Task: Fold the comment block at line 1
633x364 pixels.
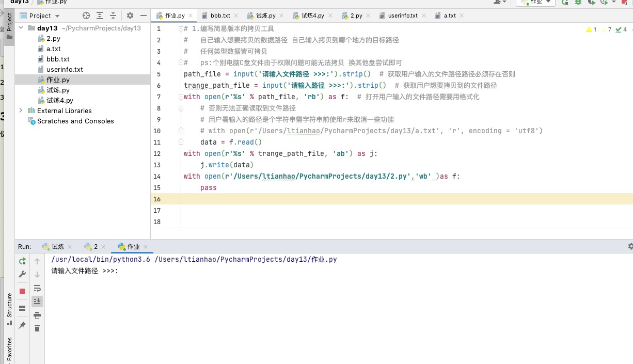Action: [x=181, y=29]
